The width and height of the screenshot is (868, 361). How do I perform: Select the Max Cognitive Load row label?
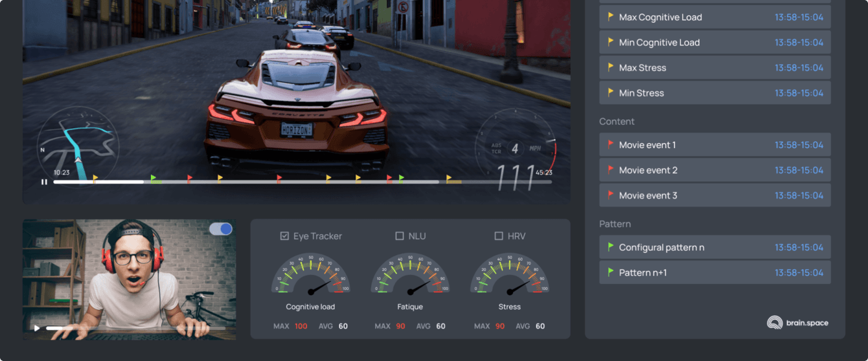click(x=660, y=17)
